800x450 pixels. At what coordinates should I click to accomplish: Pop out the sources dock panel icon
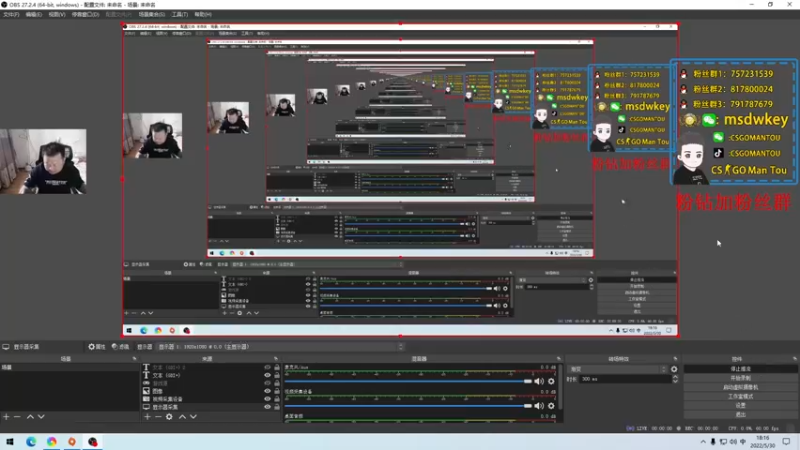[276, 359]
